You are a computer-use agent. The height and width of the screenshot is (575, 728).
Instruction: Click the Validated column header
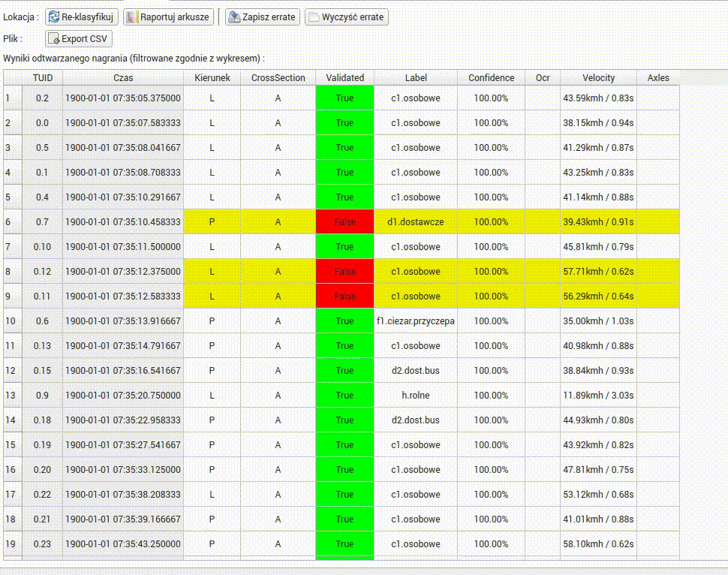(x=344, y=78)
